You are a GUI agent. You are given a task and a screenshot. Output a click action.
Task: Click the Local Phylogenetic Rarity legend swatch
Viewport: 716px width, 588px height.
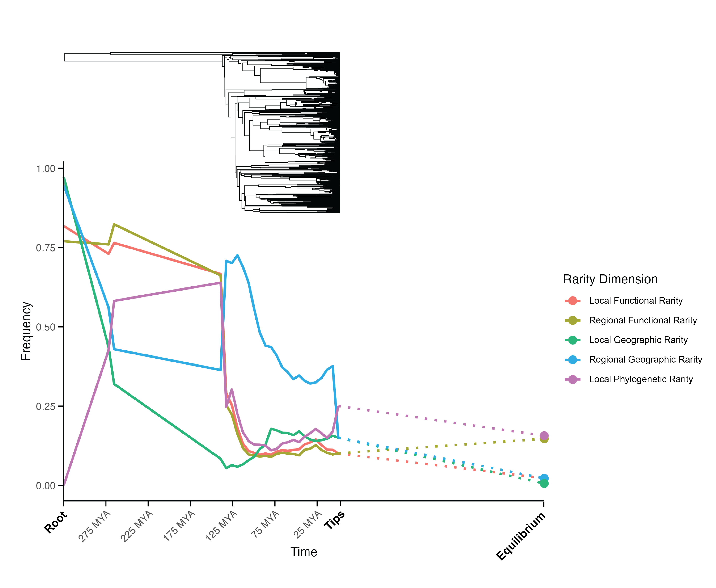click(x=573, y=379)
